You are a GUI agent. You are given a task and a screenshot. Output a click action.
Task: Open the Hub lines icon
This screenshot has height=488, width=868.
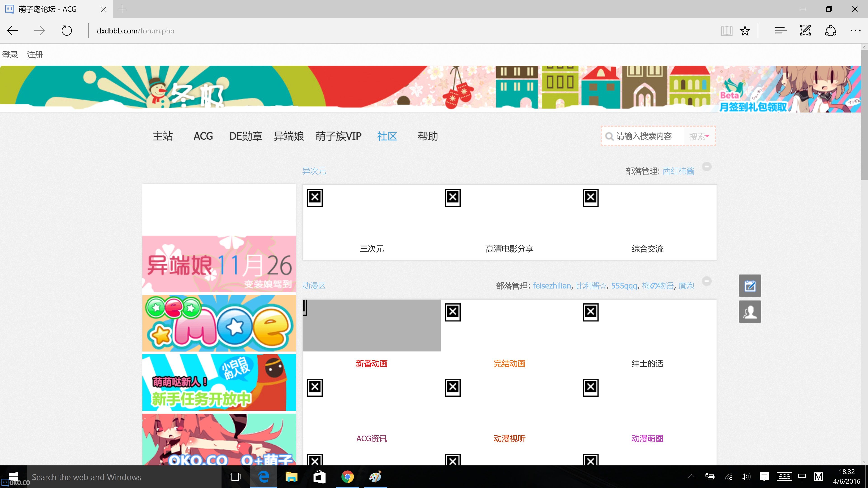[x=780, y=31]
